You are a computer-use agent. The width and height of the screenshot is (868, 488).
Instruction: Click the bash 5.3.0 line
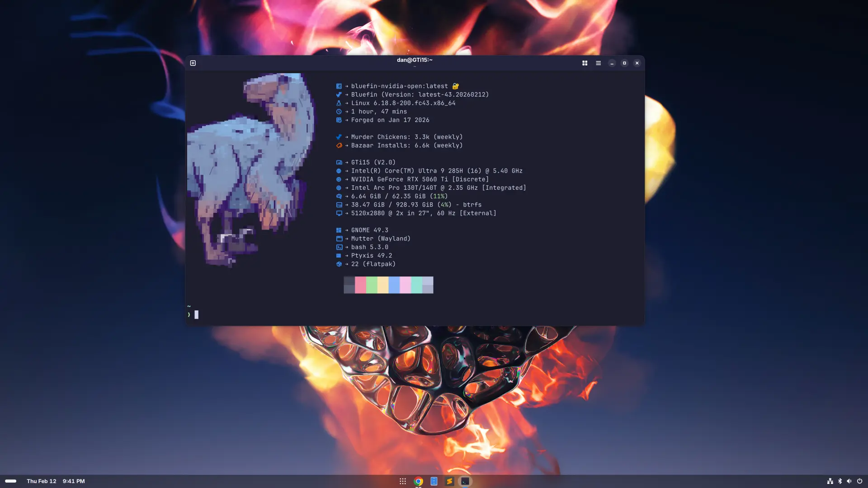click(x=370, y=247)
